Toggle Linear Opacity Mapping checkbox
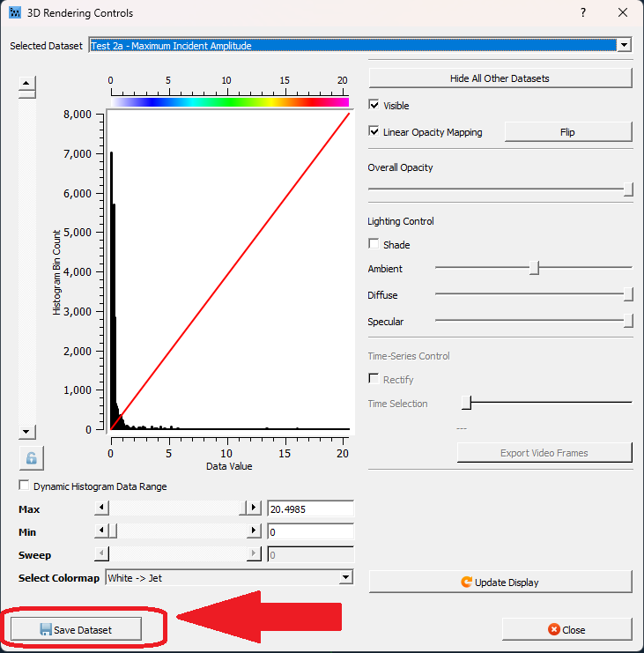Viewport: 644px width, 653px height. pyautogui.click(x=374, y=132)
